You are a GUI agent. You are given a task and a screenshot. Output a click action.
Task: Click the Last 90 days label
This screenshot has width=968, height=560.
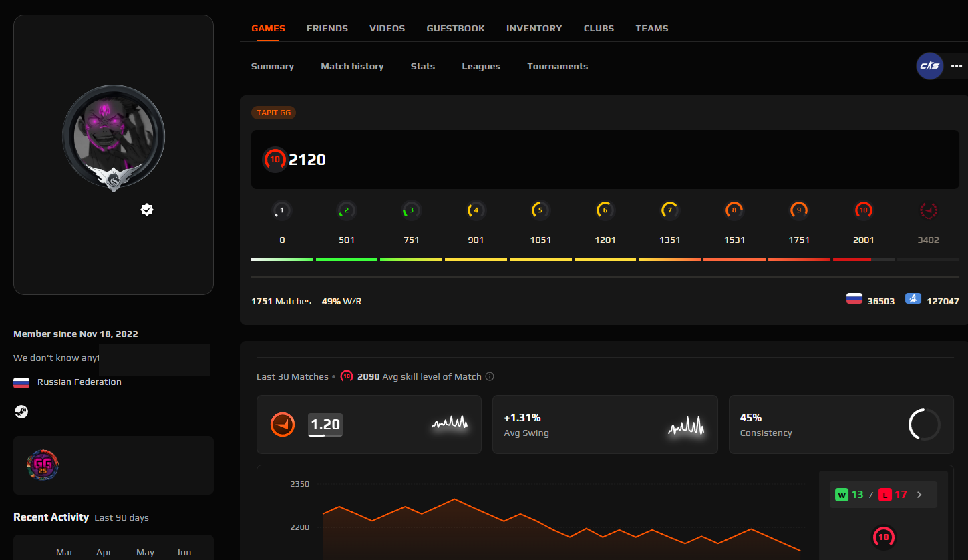click(x=122, y=517)
